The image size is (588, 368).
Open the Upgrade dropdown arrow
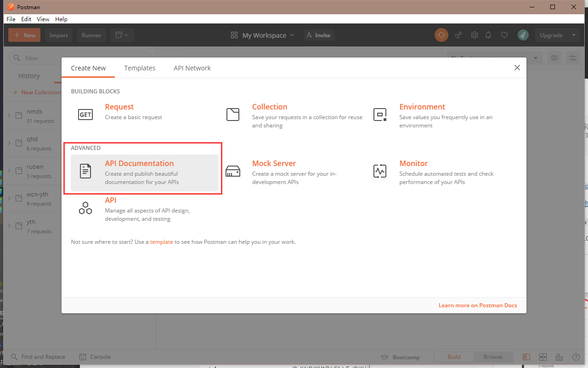[x=574, y=35]
